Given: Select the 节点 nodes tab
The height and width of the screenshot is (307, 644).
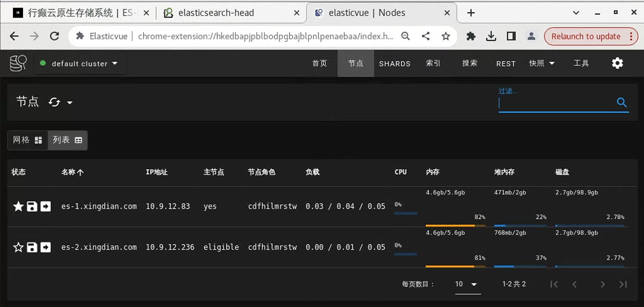Looking at the screenshot, I should [x=356, y=63].
